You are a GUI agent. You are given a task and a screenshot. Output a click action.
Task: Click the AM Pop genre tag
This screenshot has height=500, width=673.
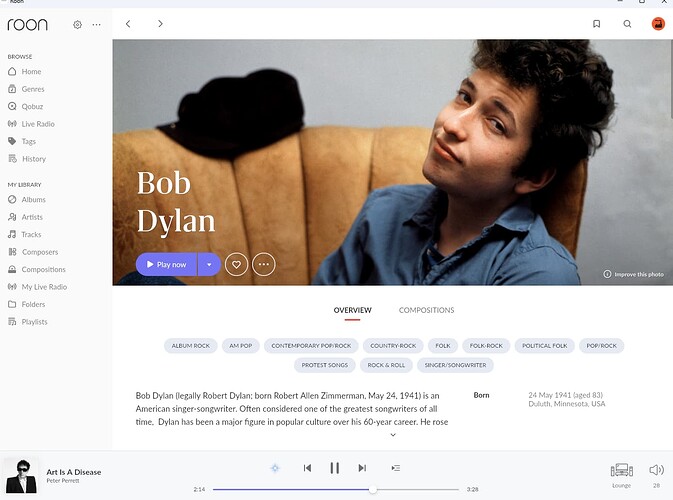[240, 346]
